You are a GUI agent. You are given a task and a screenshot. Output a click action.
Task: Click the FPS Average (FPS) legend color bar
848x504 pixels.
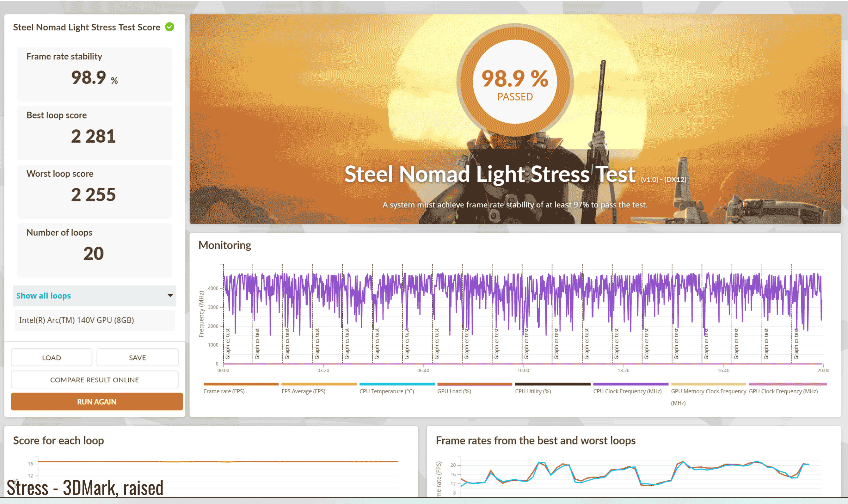(319, 384)
